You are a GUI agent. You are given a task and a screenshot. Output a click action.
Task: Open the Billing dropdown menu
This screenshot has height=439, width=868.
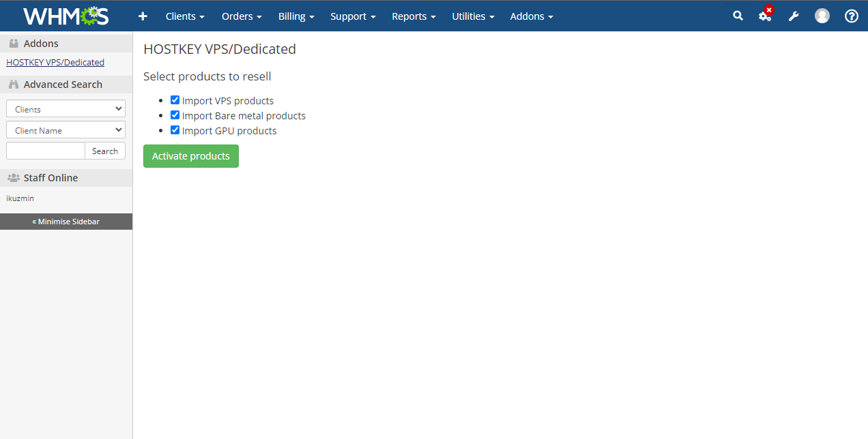296,16
